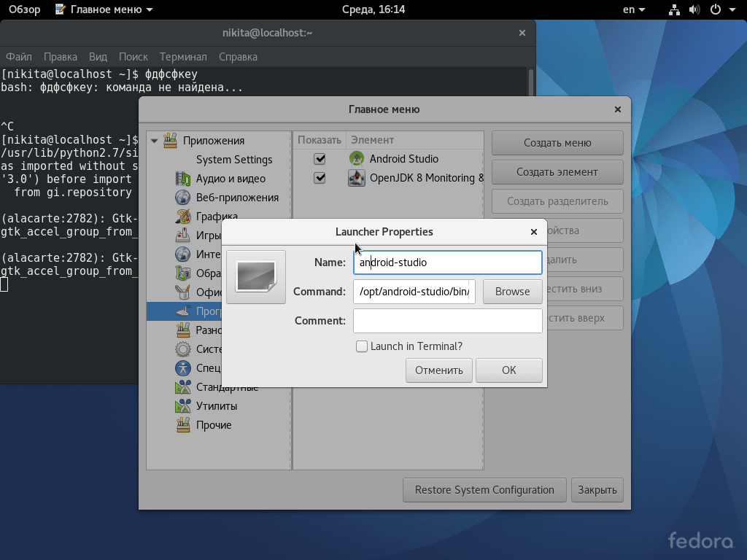Click the launcher icon chooser button
Viewport: 747px width, 560px height.
click(x=256, y=276)
